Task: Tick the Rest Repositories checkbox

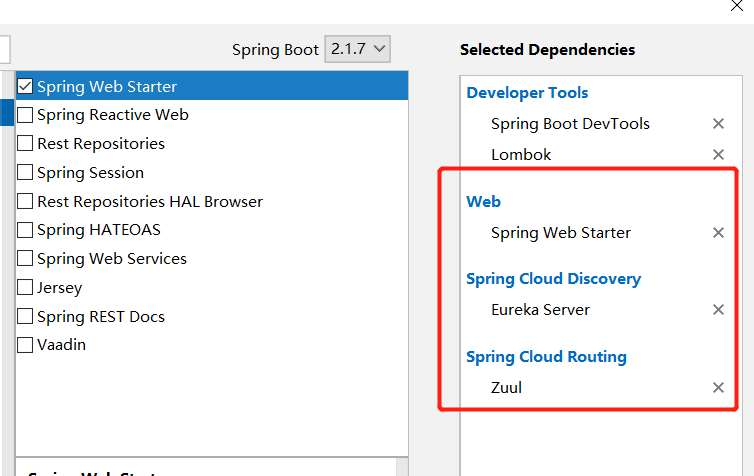Action: pos(25,143)
